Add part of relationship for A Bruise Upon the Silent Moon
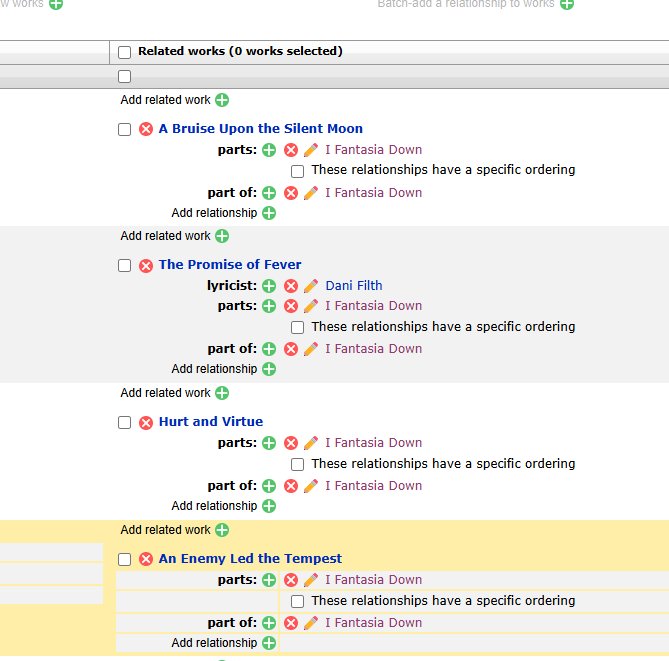 pos(269,193)
